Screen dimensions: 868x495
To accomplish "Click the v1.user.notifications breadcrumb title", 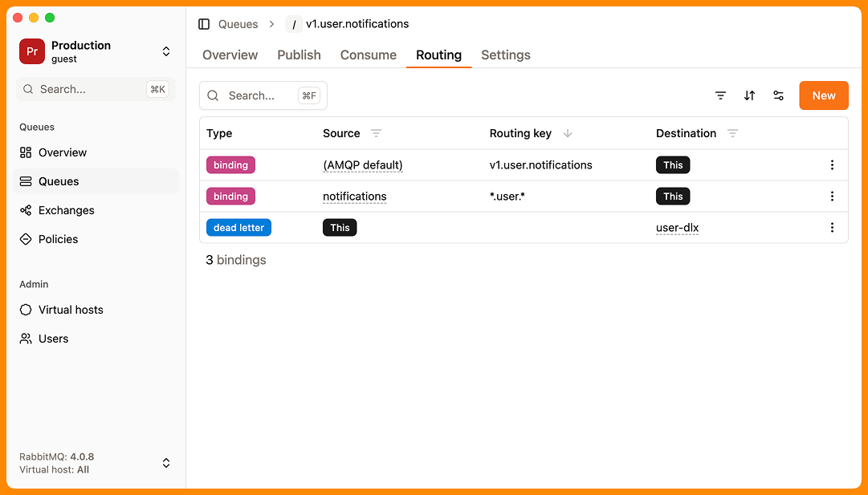I will tap(357, 24).
